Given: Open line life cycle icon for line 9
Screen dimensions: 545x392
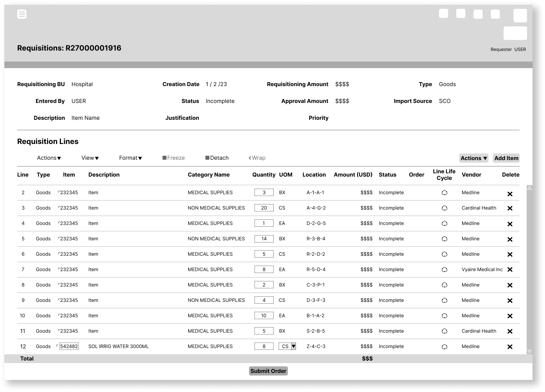Looking at the screenshot, I should [x=445, y=300].
